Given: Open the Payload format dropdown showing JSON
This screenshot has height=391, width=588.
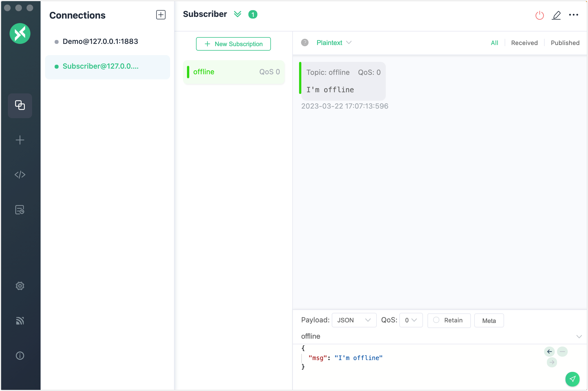Looking at the screenshot, I should (x=354, y=320).
